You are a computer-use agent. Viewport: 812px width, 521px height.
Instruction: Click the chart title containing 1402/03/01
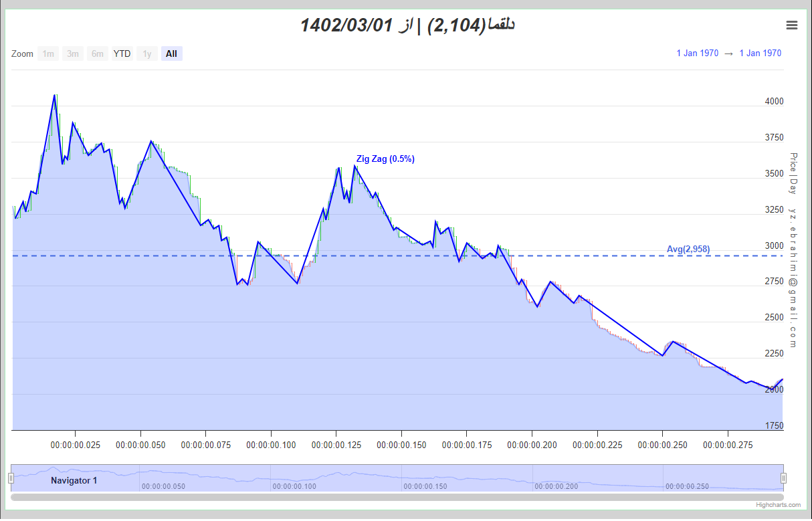(x=407, y=25)
